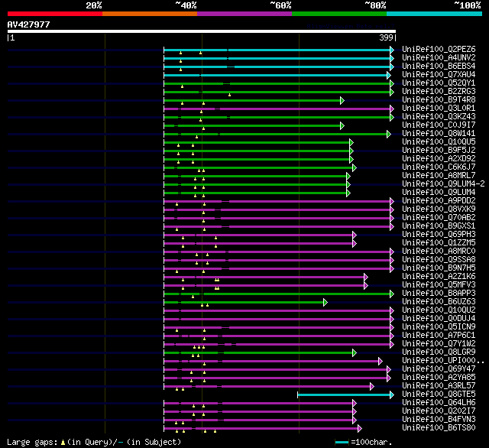Select the UniRef100_A2XD92 label

tap(439, 159)
